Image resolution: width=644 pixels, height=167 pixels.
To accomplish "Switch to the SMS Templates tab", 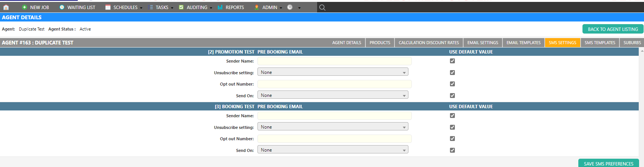I will click(599, 43).
